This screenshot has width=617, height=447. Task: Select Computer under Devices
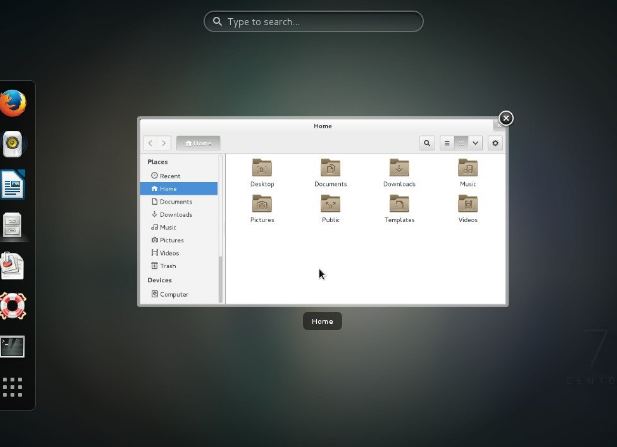tap(179, 294)
